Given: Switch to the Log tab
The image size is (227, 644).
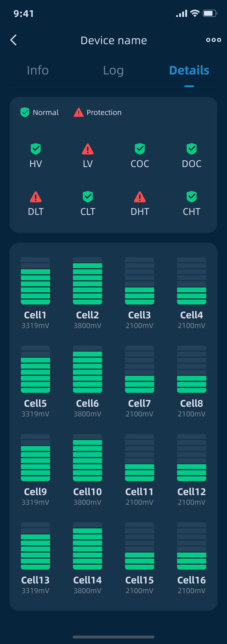Looking at the screenshot, I should pyautogui.click(x=113, y=71).
